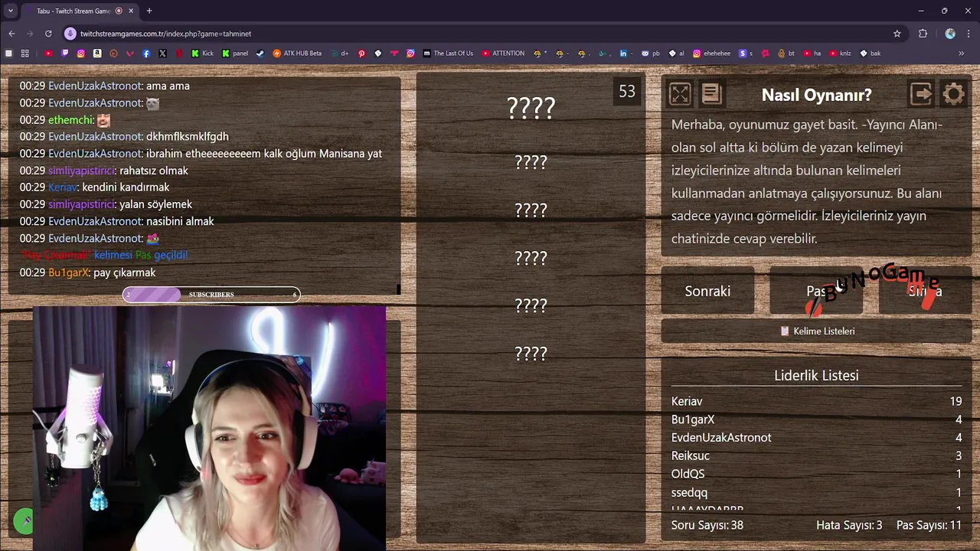The width and height of the screenshot is (980, 551).
Task: Open the Kick bookmark
Action: [202, 54]
